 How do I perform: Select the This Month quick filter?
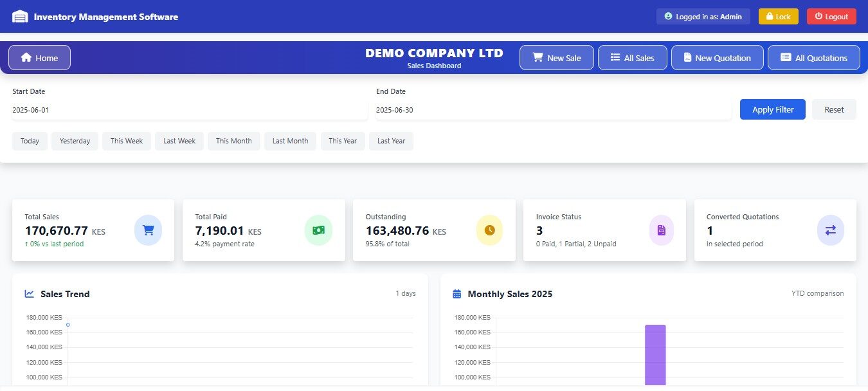tap(233, 141)
